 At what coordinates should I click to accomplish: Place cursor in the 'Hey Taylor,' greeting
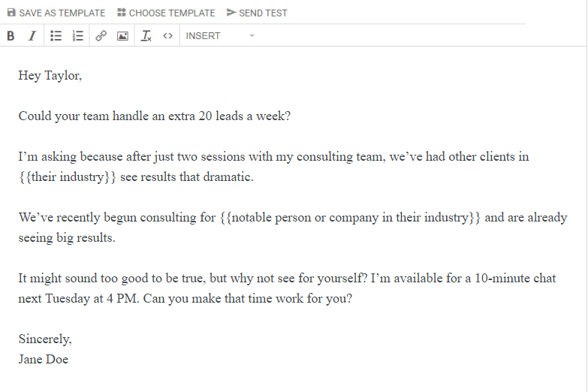coord(50,76)
